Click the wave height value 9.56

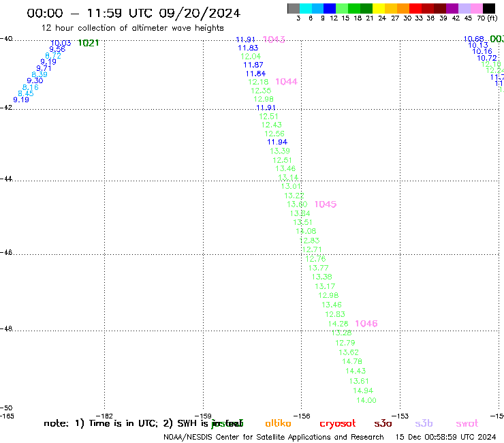[x=57, y=49]
